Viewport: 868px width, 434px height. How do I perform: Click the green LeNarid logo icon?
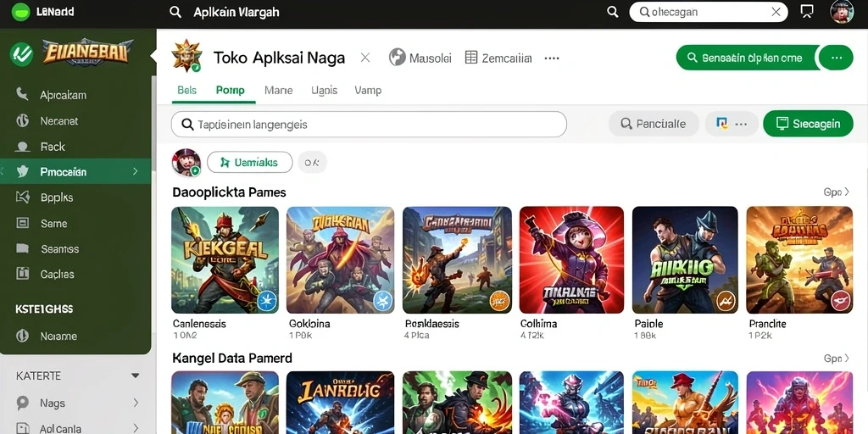(20, 12)
